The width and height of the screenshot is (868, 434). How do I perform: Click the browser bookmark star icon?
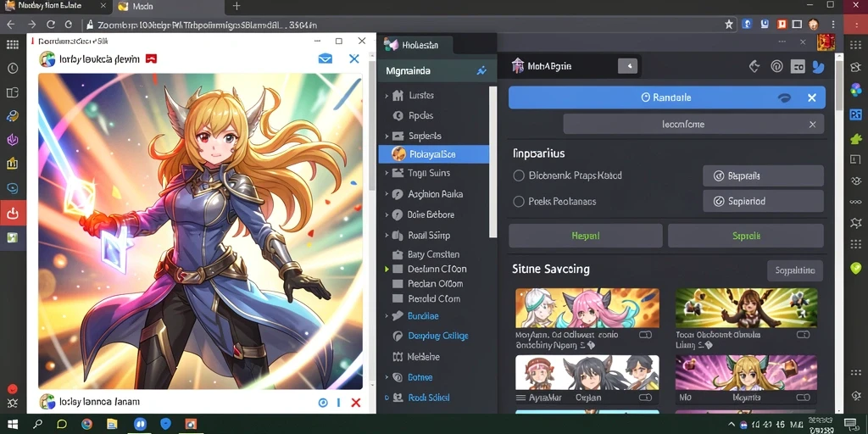tap(729, 25)
